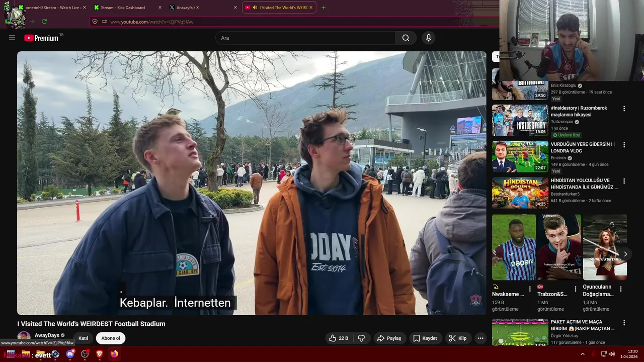The image size is (644, 362).
Task: Open insidestory thumbnail with 15:06 duration
Action: 520,120
